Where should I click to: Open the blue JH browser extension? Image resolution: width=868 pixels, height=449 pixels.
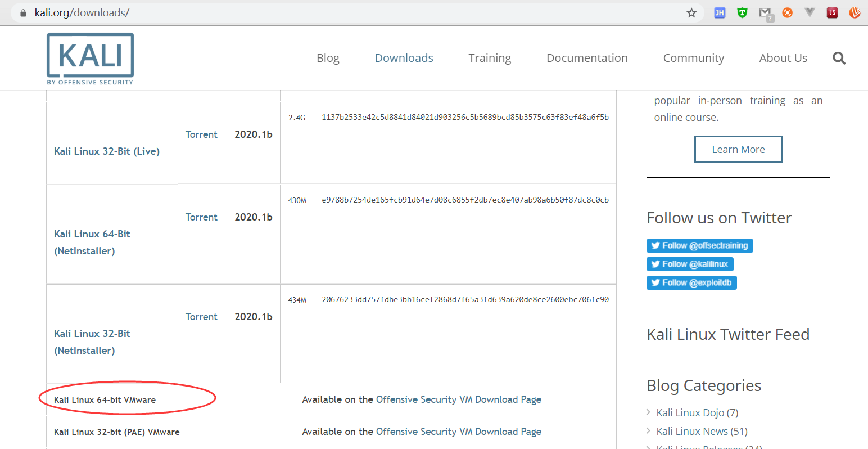click(720, 12)
